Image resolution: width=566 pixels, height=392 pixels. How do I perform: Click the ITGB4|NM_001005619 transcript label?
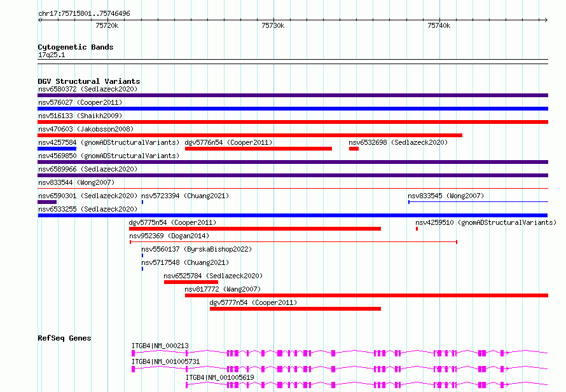tap(220, 377)
